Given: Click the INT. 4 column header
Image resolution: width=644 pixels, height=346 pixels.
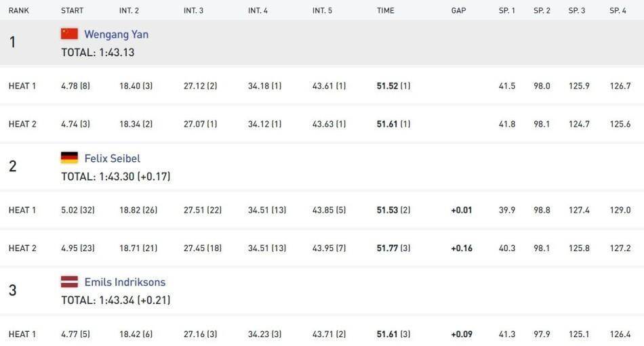Looking at the screenshot, I should click(x=258, y=11).
